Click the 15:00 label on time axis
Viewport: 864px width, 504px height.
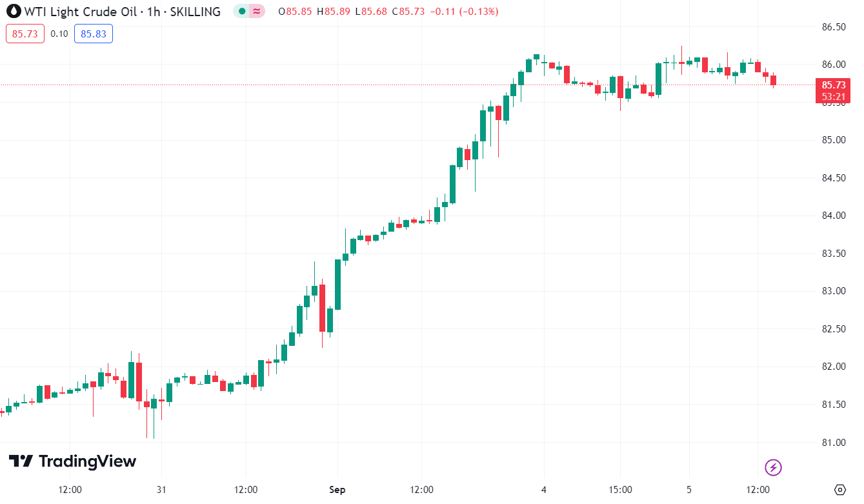pos(620,490)
